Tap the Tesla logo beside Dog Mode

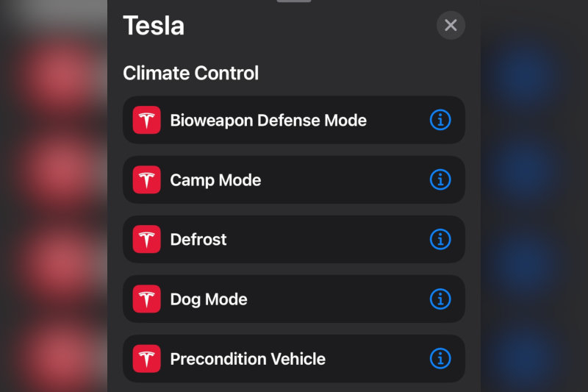(146, 299)
